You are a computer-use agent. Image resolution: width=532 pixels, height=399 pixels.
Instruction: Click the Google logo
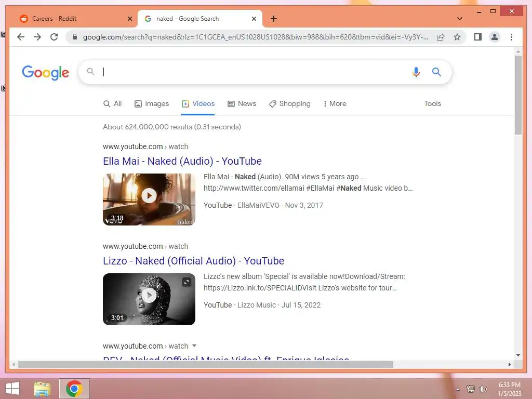coord(46,72)
